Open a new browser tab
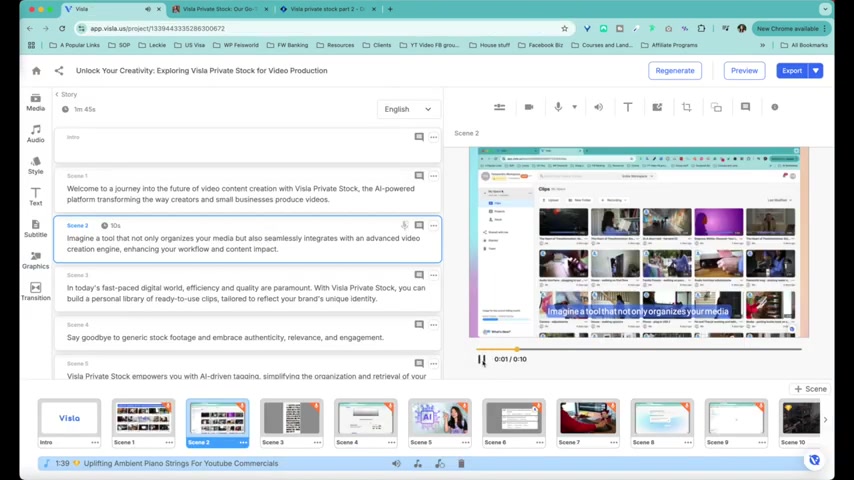 click(x=390, y=9)
